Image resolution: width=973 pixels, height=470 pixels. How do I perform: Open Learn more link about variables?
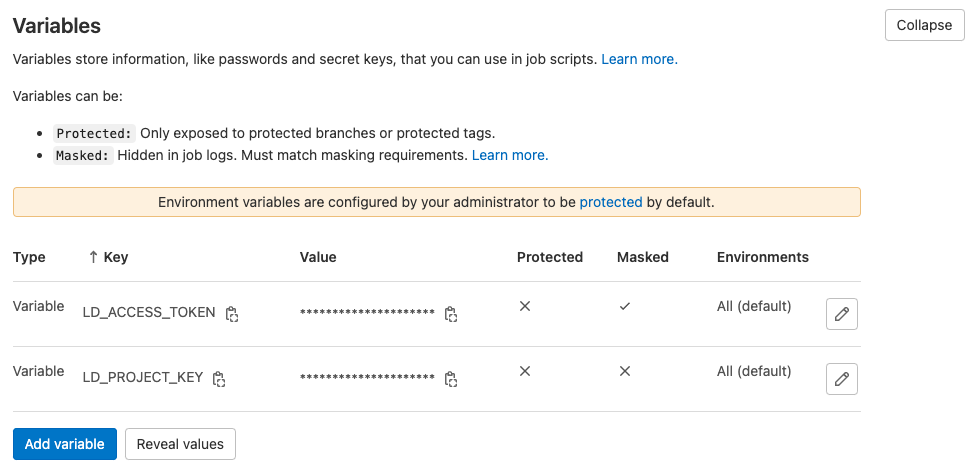click(639, 59)
